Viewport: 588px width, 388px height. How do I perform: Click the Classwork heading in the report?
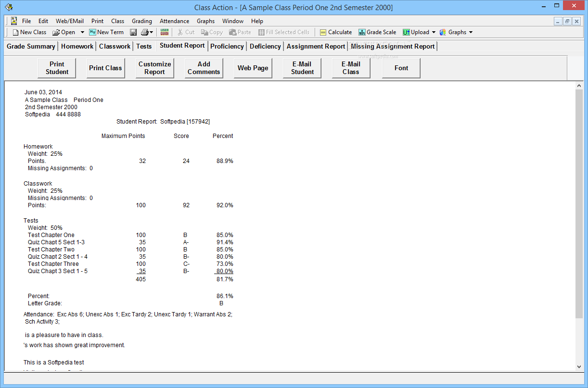point(38,184)
